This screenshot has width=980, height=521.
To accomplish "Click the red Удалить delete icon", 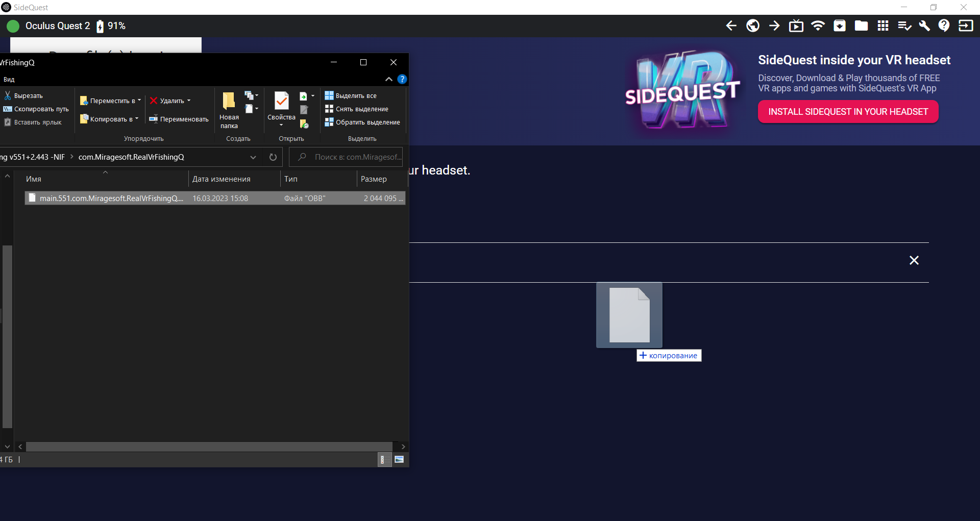I will tap(154, 101).
